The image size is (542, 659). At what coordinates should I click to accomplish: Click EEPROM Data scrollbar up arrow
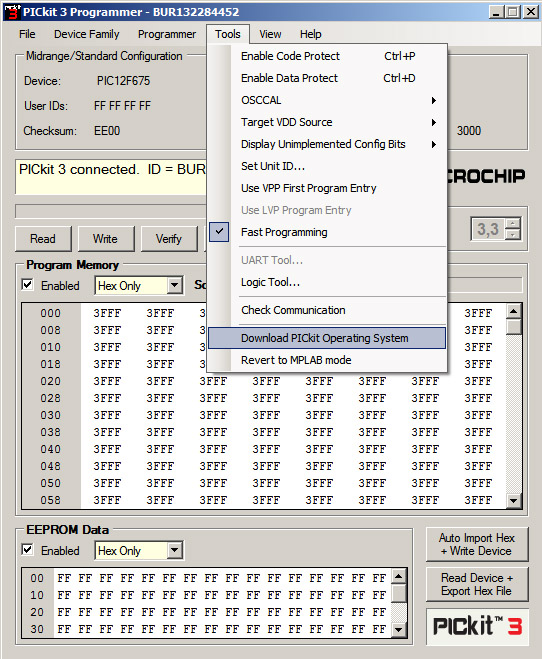[399, 576]
